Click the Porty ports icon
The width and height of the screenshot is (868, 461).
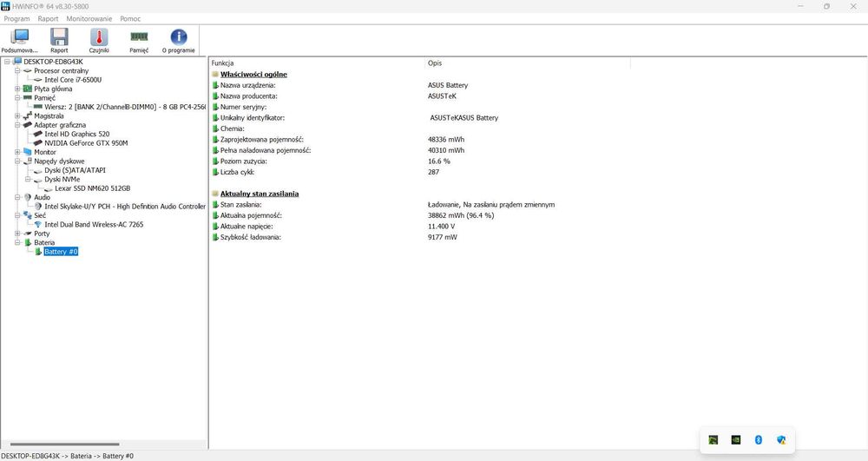point(28,234)
